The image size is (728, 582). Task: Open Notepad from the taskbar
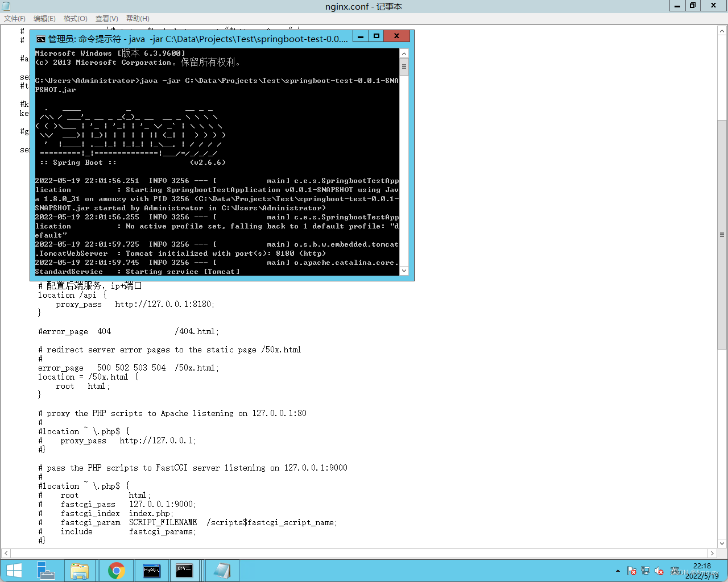[x=222, y=570]
